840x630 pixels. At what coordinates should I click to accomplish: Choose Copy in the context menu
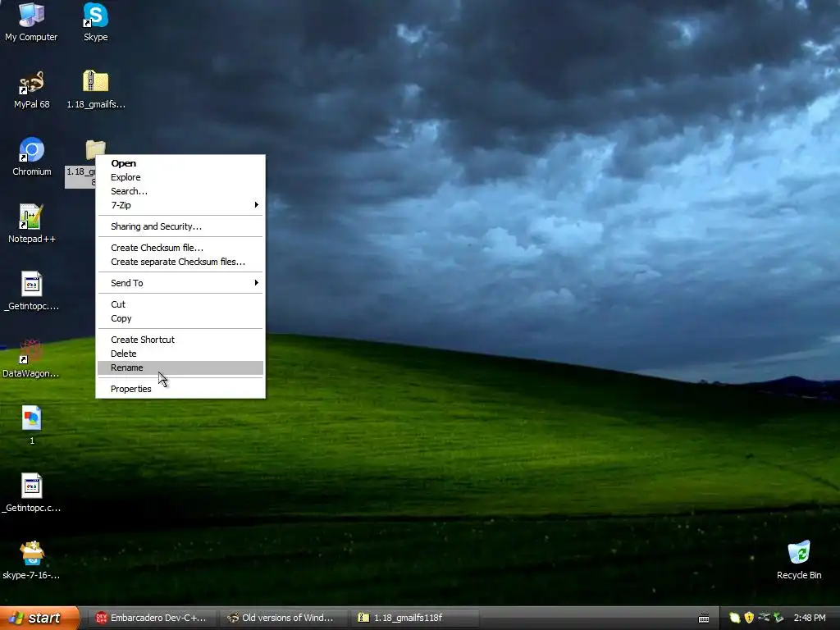coord(180,318)
